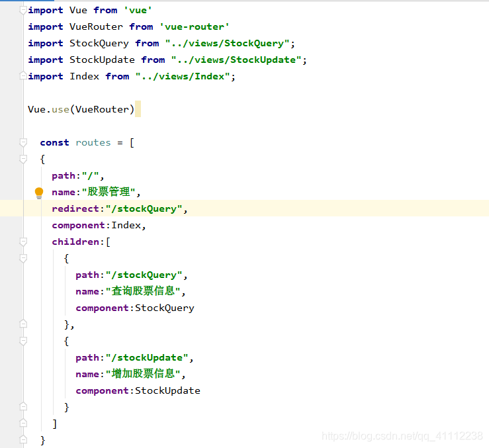Click the fold end marker on the last '}' line
Viewport: 489px width, 448px height.
tap(23, 440)
